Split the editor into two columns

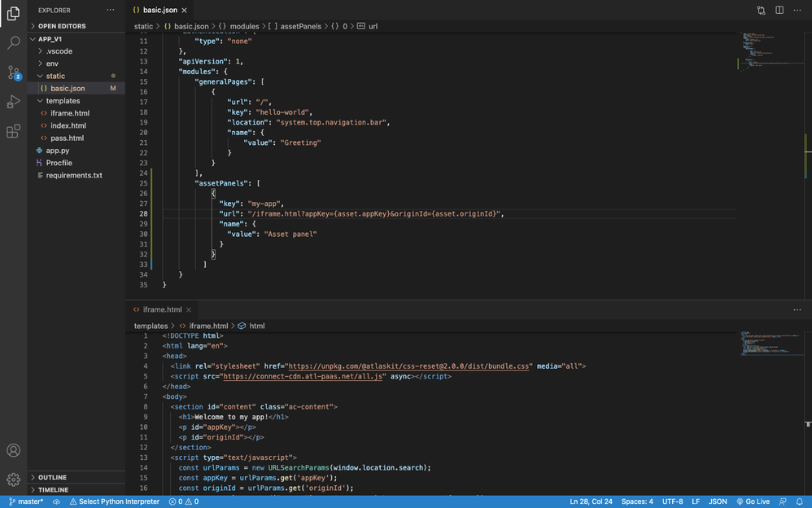click(781, 10)
